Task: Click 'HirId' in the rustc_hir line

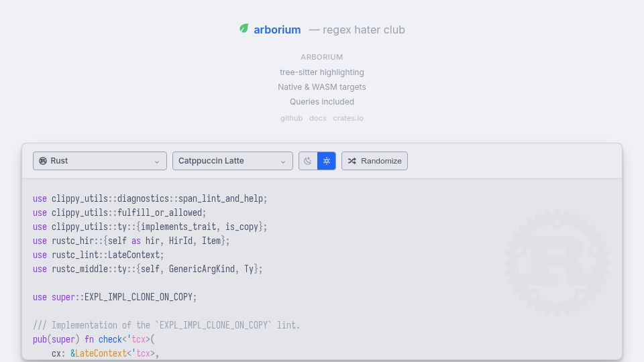Action: [x=180, y=241]
